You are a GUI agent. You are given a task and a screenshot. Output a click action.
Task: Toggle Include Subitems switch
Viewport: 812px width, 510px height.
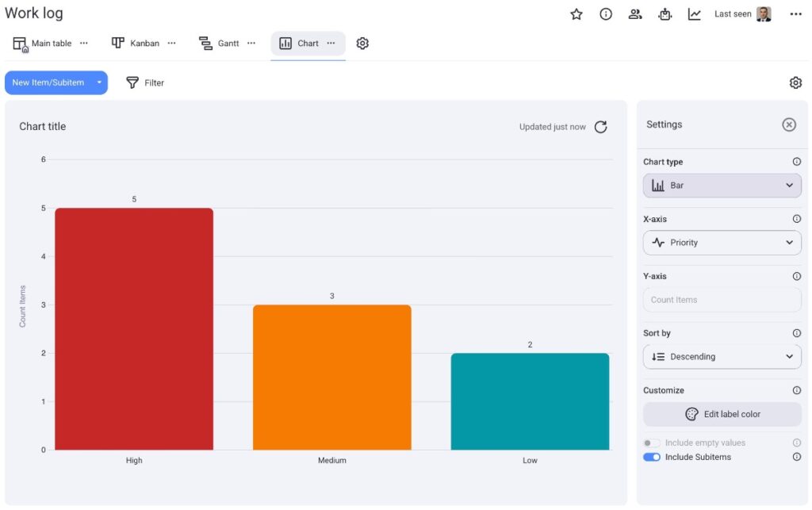point(652,457)
